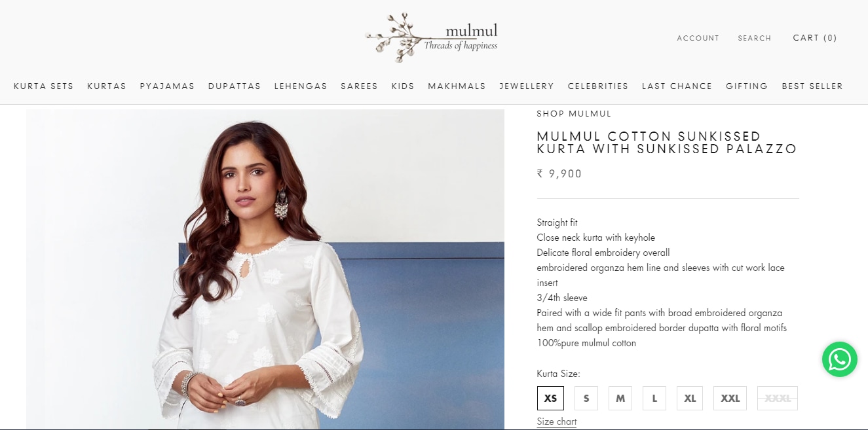Viewport: 868px width, 430px height.
Task: Open the product photo of the kurta
Action: (x=265, y=270)
